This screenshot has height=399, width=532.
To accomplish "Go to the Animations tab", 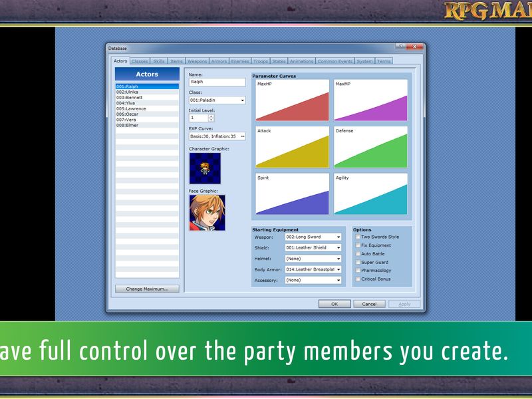I will pos(301,61).
